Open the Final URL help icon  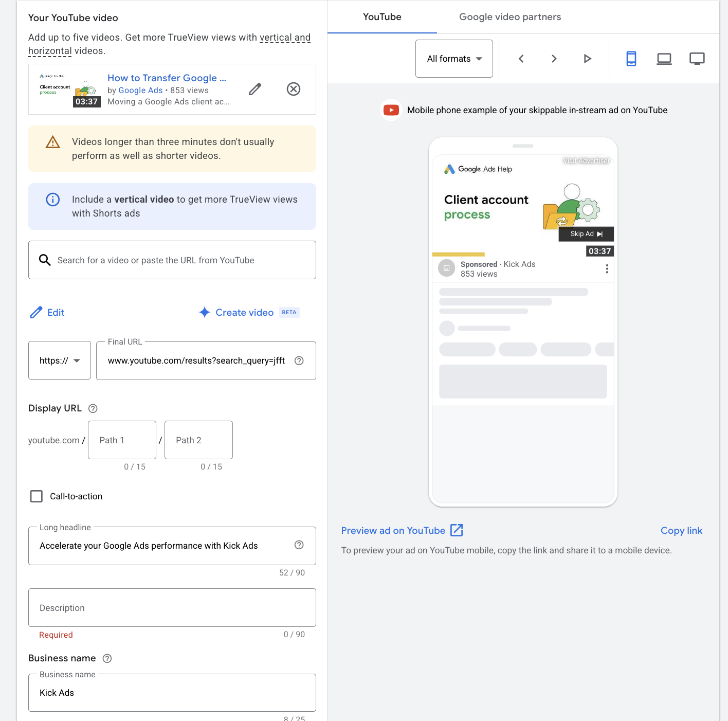[299, 360]
